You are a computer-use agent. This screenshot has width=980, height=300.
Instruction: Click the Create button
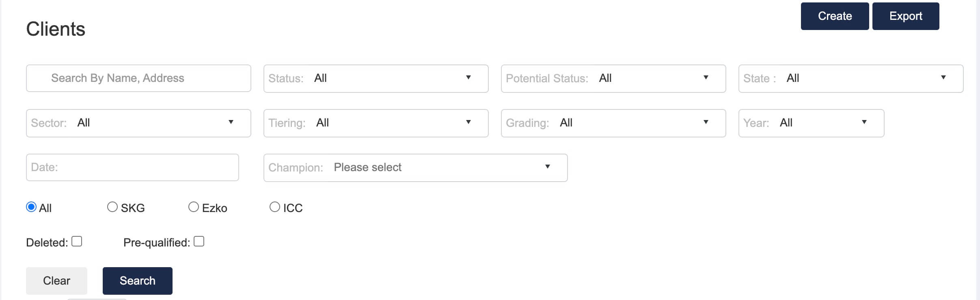835,16
